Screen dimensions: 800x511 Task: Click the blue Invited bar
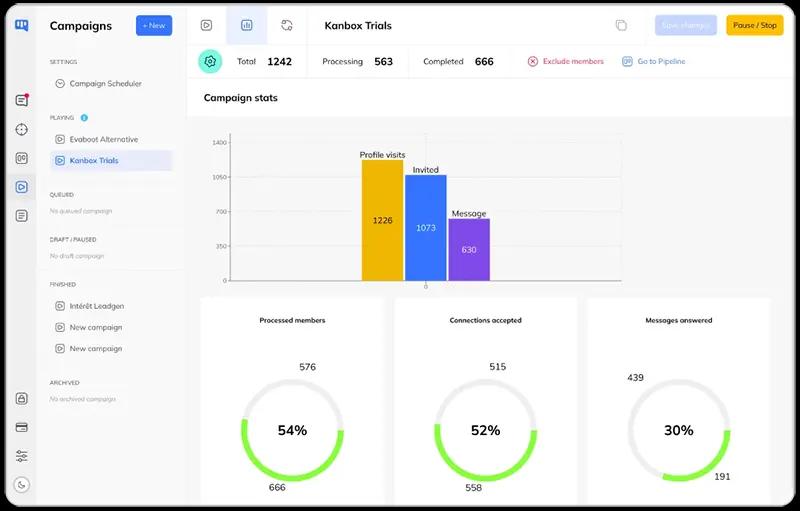click(426, 228)
